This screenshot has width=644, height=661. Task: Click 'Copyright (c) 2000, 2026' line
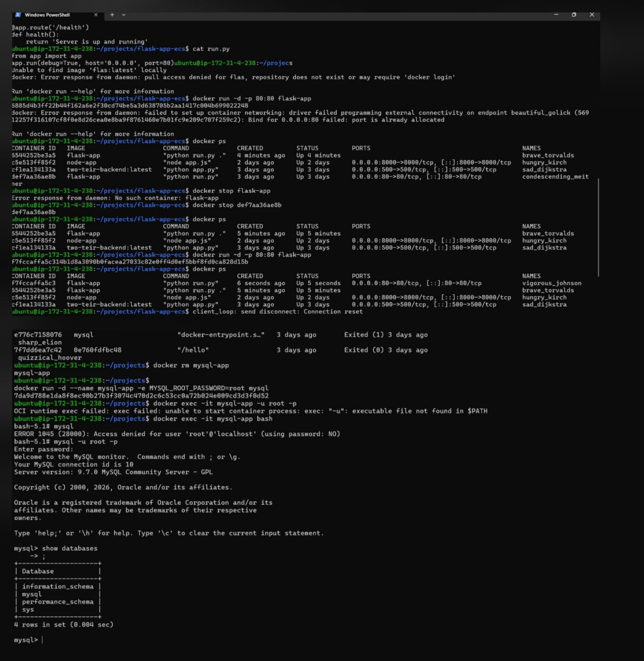coord(123,487)
